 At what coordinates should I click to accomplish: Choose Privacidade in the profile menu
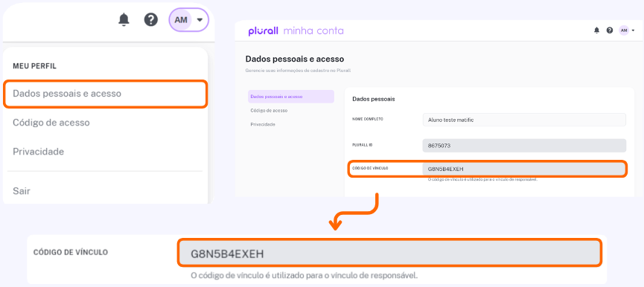click(x=38, y=152)
